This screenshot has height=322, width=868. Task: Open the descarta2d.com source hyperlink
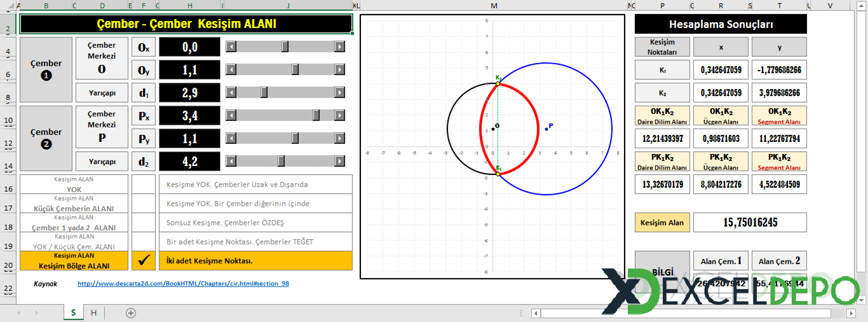coord(183,284)
